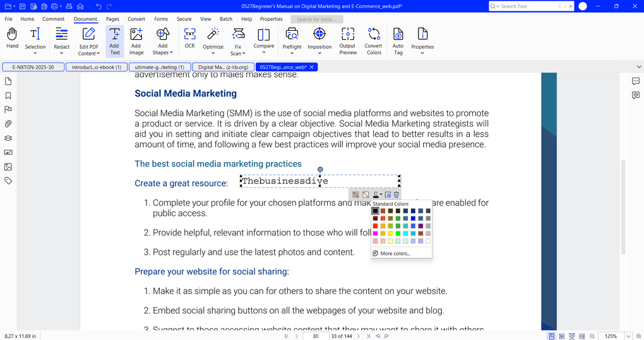Open the Layers side panel
The image size is (644, 340).
(8, 138)
